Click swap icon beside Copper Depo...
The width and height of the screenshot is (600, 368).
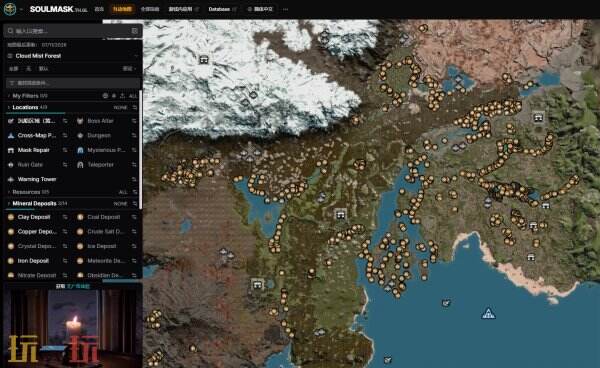click(x=65, y=231)
